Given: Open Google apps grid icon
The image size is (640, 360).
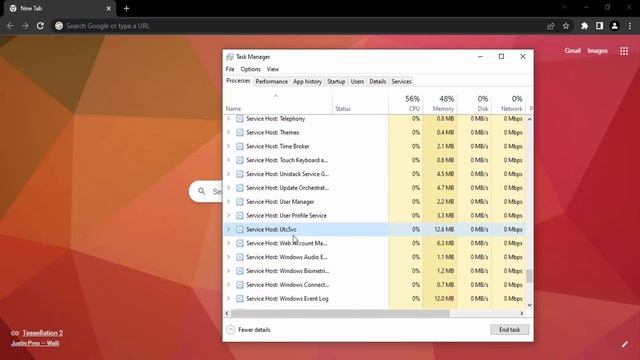Looking at the screenshot, I should pos(624,51).
